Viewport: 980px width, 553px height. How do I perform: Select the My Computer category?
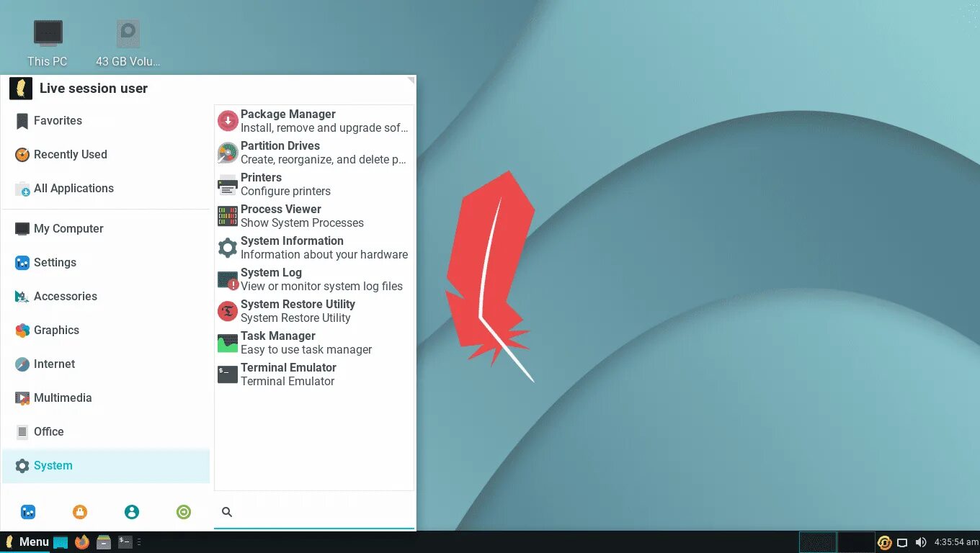(106, 229)
